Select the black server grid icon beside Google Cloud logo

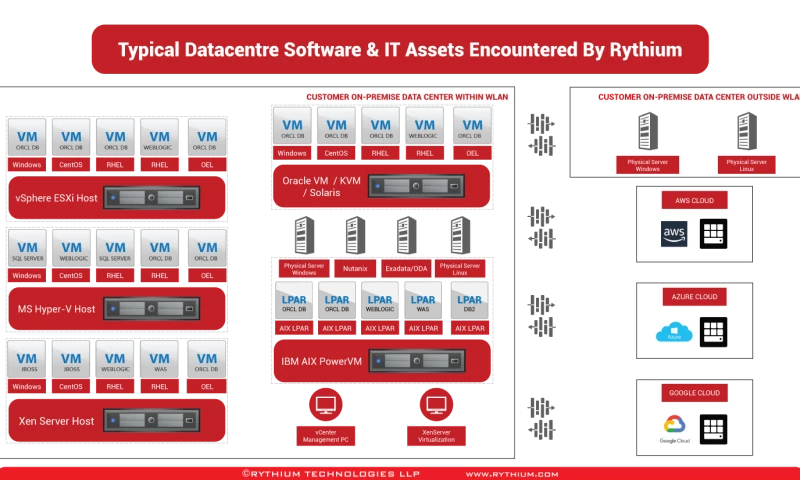[713, 429]
